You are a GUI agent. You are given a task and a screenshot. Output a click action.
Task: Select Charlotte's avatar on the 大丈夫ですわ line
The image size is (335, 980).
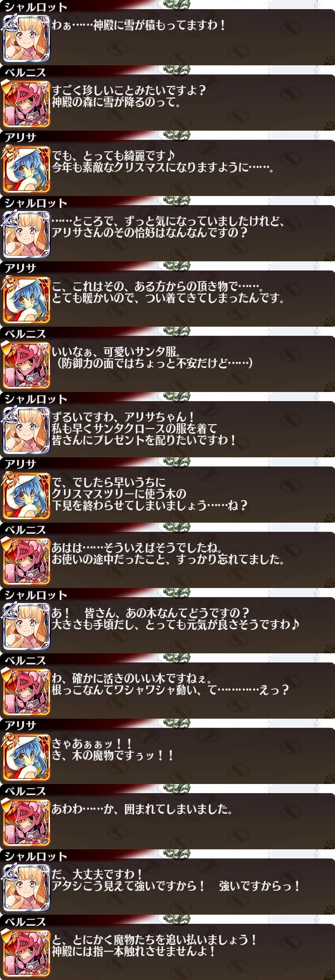click(x=26, y=888)
